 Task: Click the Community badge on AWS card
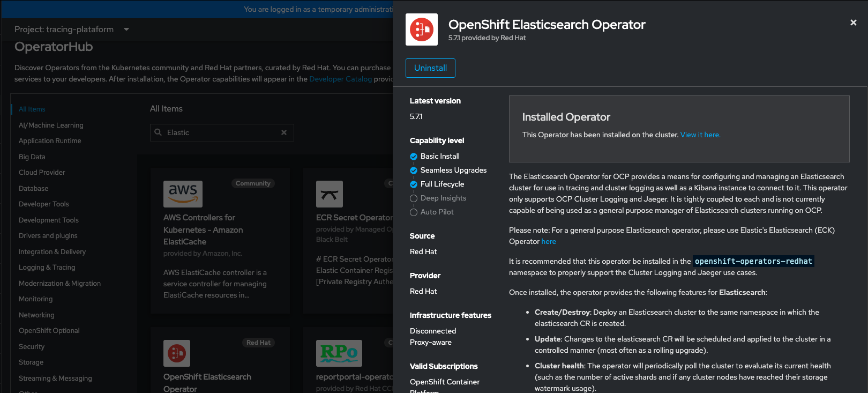click(253, 183)
